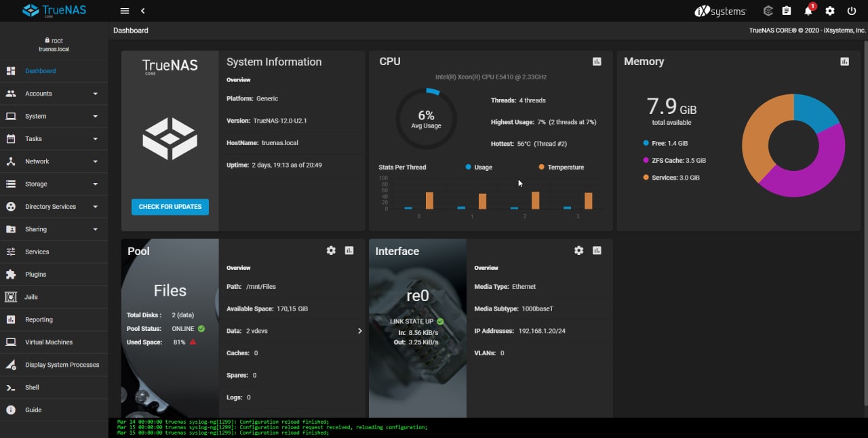This screenshot has width=868, height=438.
Task: Click the 192.168.1.20/24 IP address
Action: [542, 331]
